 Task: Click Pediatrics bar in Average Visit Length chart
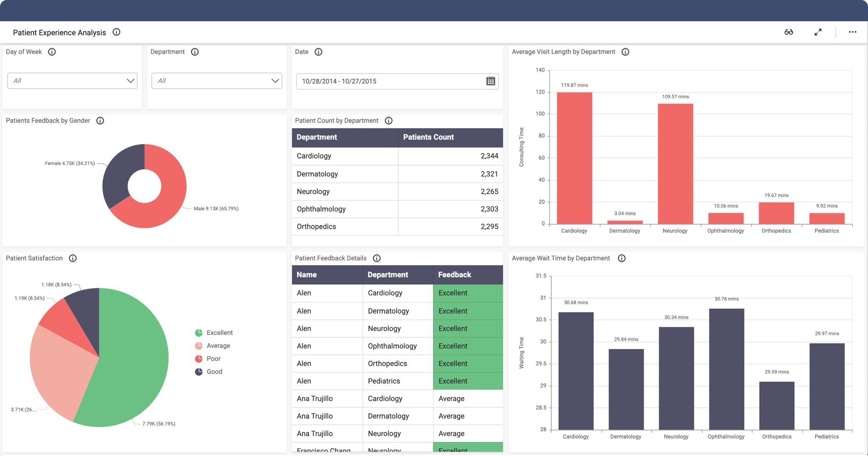click(x=827, y=218)
